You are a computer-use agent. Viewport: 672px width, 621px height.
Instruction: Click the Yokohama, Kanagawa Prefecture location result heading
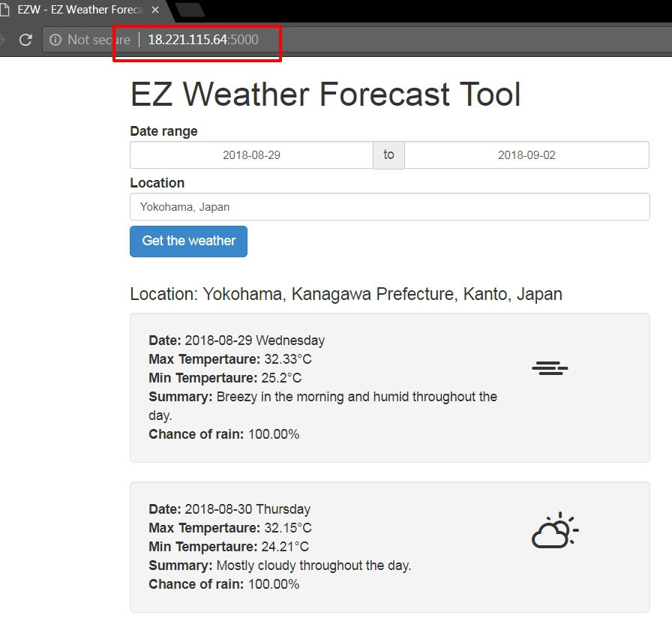coord(346,294)
